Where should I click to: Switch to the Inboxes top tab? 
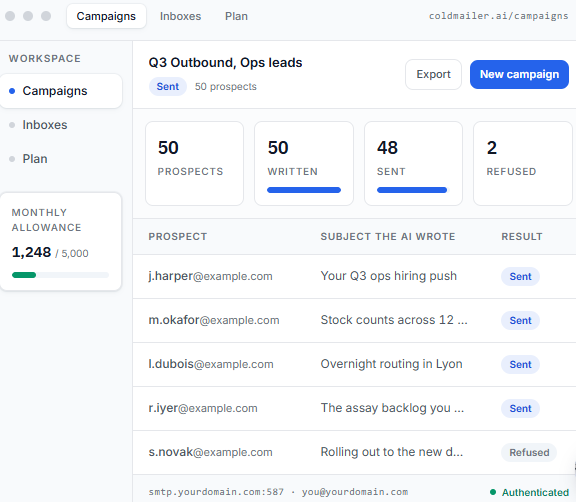180,16
